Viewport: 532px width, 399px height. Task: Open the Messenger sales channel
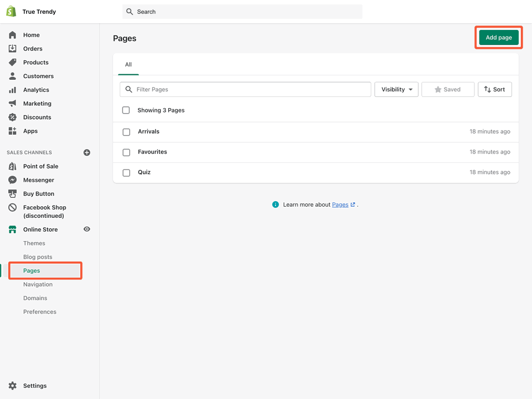[37, 180]
